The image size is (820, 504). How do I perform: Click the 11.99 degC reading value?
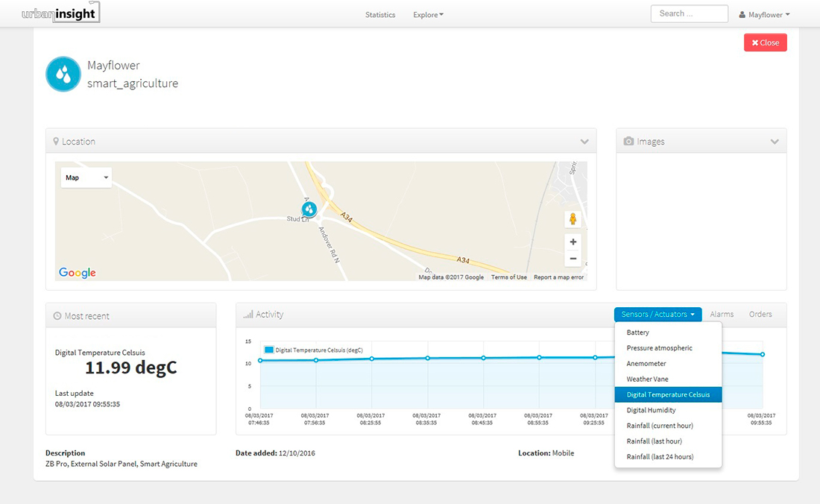[x=130, y=368]
